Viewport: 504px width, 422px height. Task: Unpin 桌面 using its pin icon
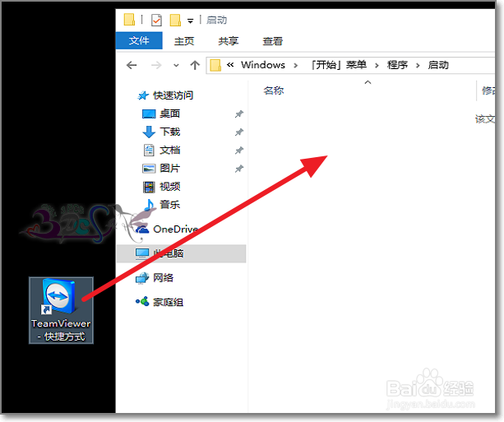(238, 114)
